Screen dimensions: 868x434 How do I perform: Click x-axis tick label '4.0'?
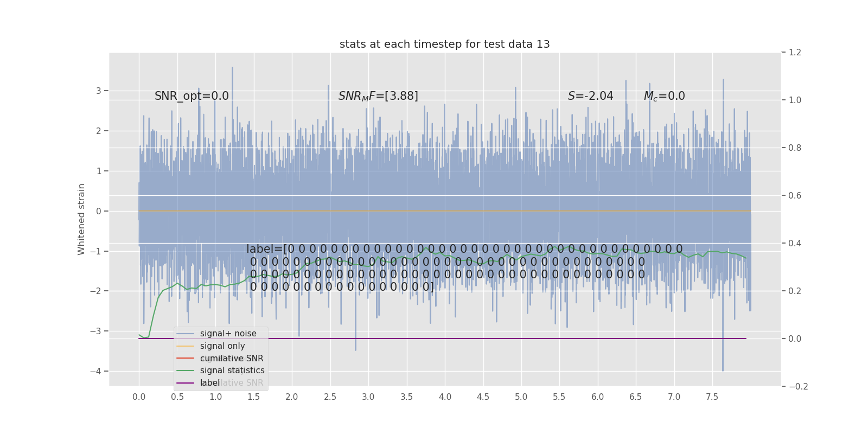pyautogui.click(x=445, y=397)
